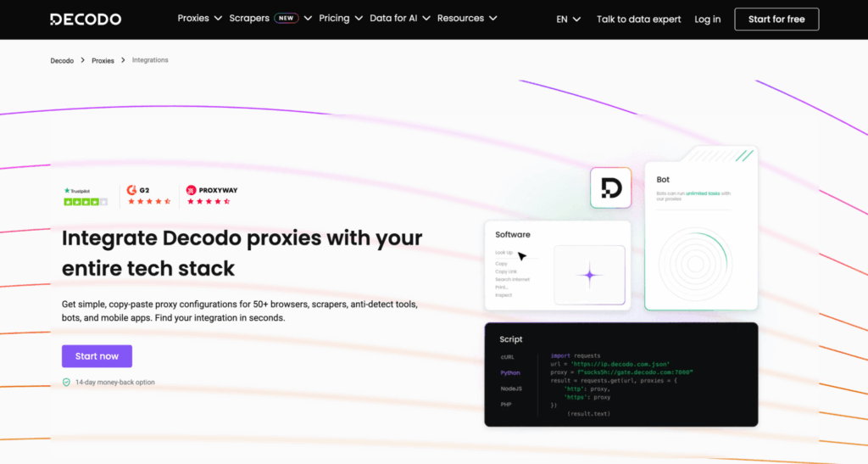Open the Proxies menu
The width and height of the screenshot is (868, 464).
click(x=193, y=19)
